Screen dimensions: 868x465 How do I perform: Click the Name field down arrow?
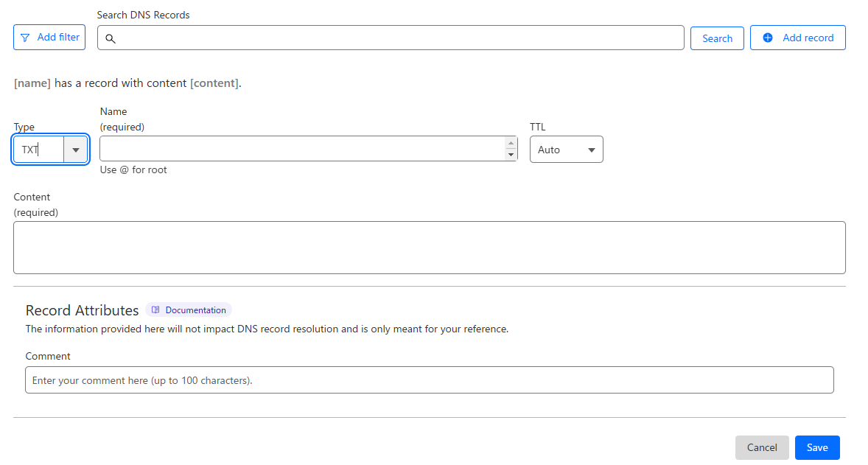pyautogui.click(x=511, y=155)
